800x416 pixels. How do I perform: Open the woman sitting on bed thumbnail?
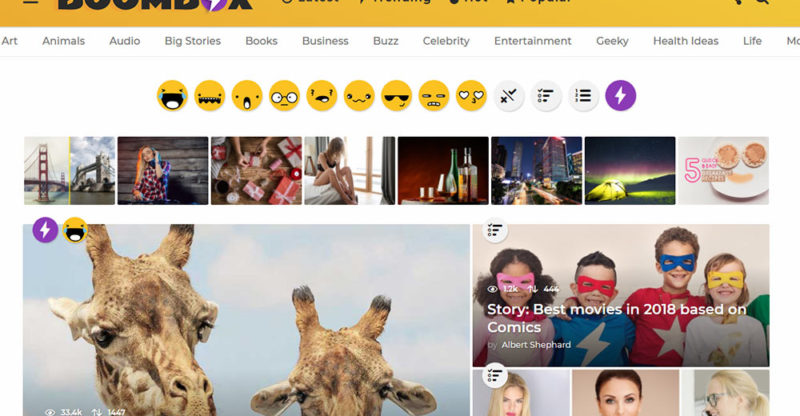coord(349,170)
